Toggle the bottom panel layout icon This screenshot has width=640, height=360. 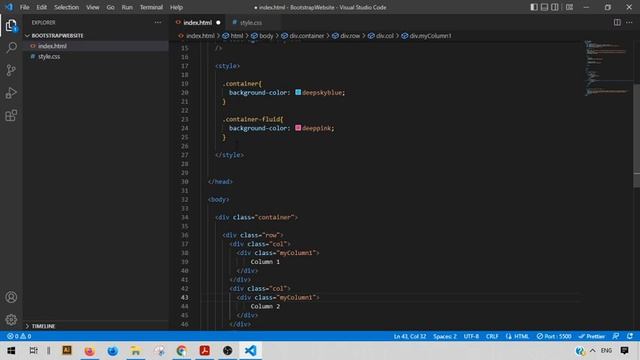[544, 7]
